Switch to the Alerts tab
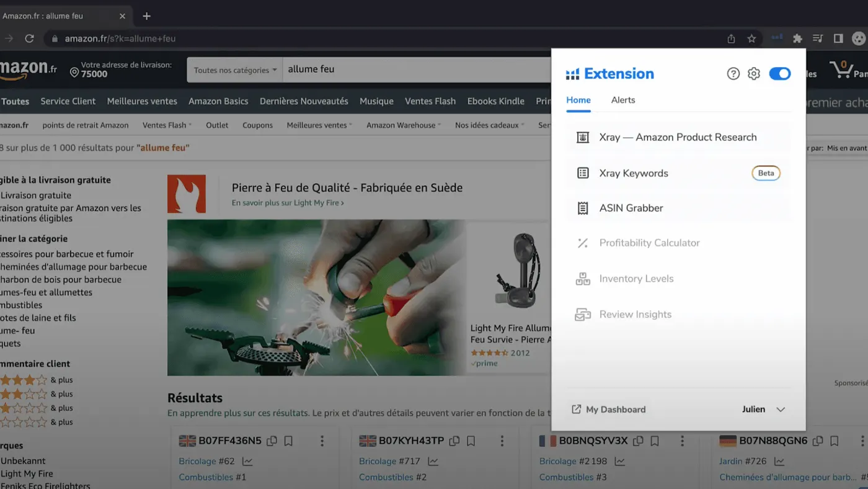The width and height of the screenshot is (868, 489). (623, 100)
